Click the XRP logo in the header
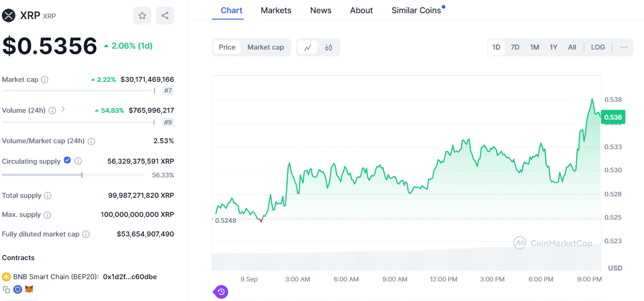Screen dimensions: 644x301 [8, 15]
